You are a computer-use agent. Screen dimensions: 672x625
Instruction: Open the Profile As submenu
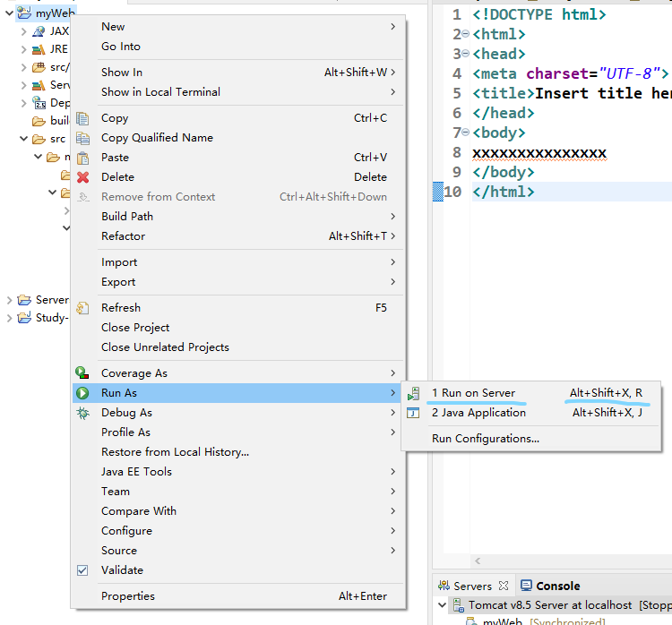coord(238,432)
